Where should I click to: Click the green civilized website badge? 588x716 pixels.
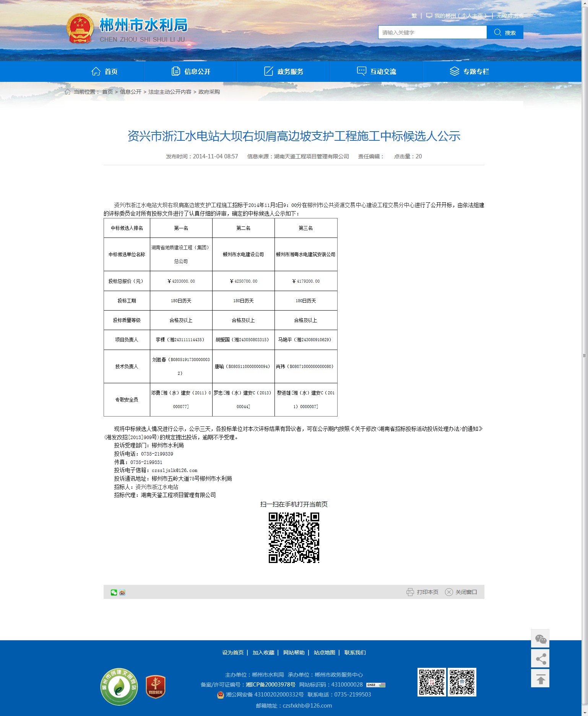click(x=119, y=687)
